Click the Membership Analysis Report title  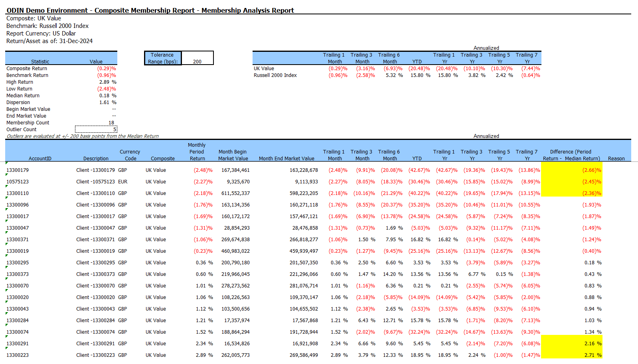click(247, 10)
